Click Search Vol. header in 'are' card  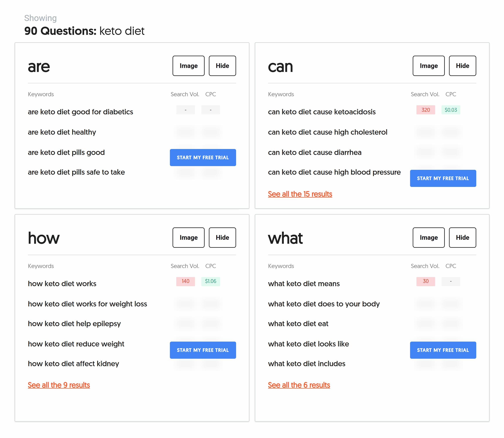(x=185, y=94)
